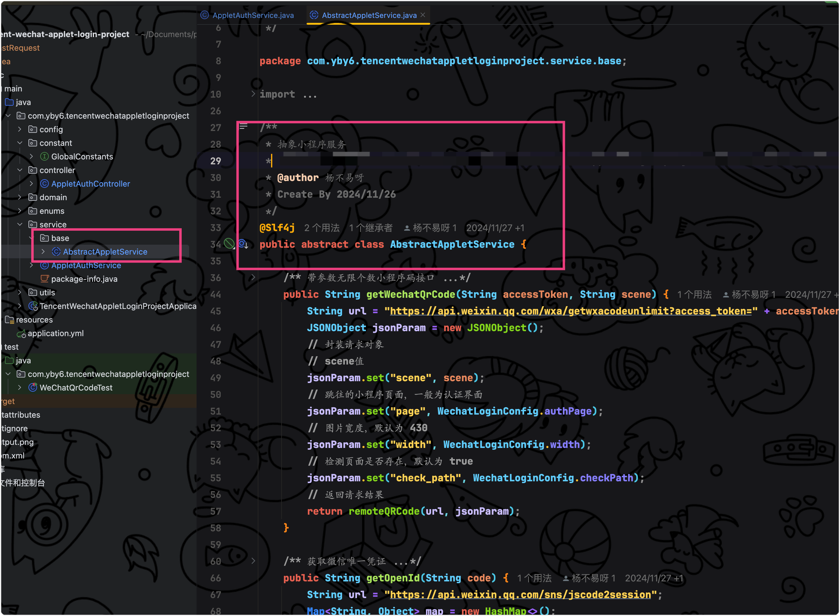Click the AppletAuthController class icon
This screenshot has width=840, height=616.
45,184
